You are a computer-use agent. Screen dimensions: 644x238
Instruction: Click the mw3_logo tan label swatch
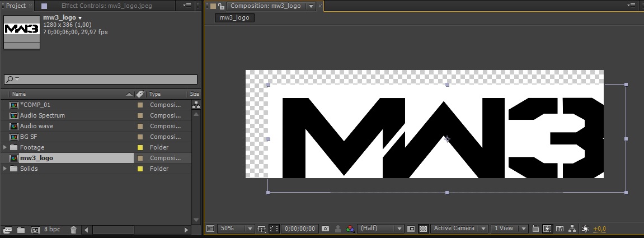click(140, 158)
